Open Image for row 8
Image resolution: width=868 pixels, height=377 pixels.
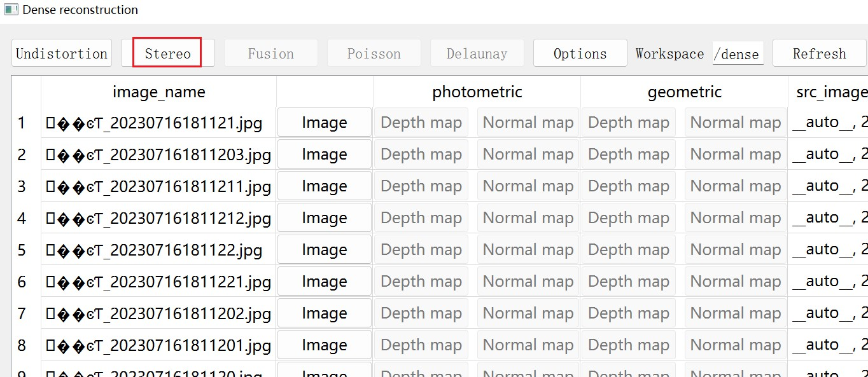[325, 345]
